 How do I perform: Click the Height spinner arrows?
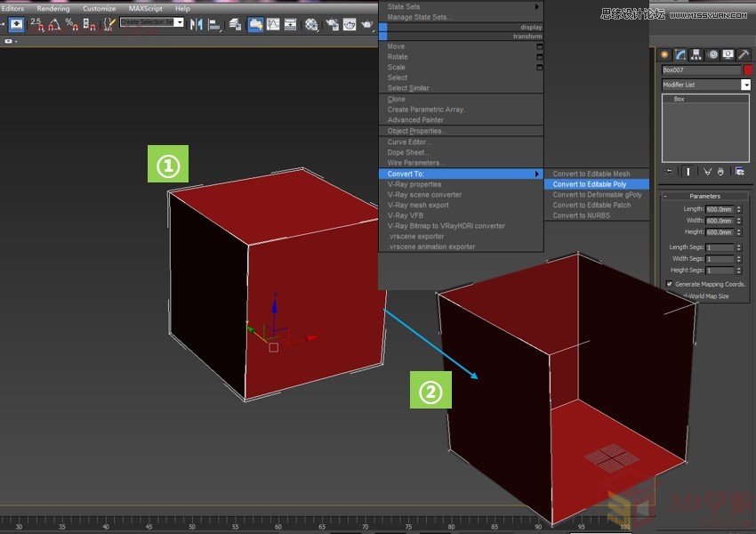[x=738, y=232]
